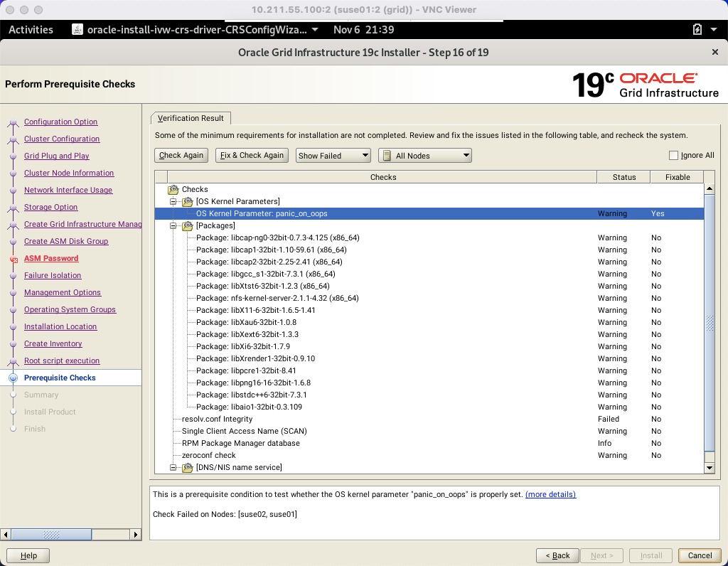Open the application menu dropdown arrow

click(x=315, y=30)
